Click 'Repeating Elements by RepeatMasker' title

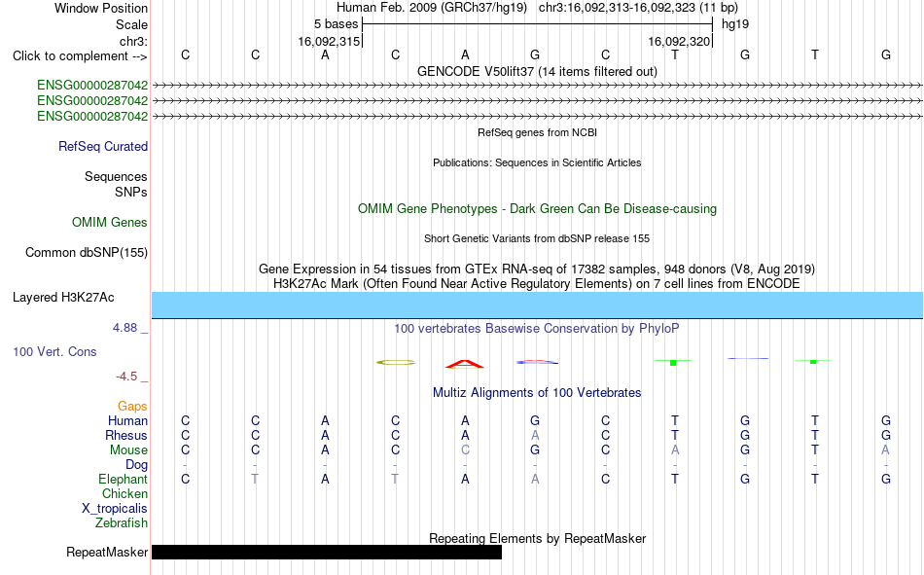(x=537, y=538)
